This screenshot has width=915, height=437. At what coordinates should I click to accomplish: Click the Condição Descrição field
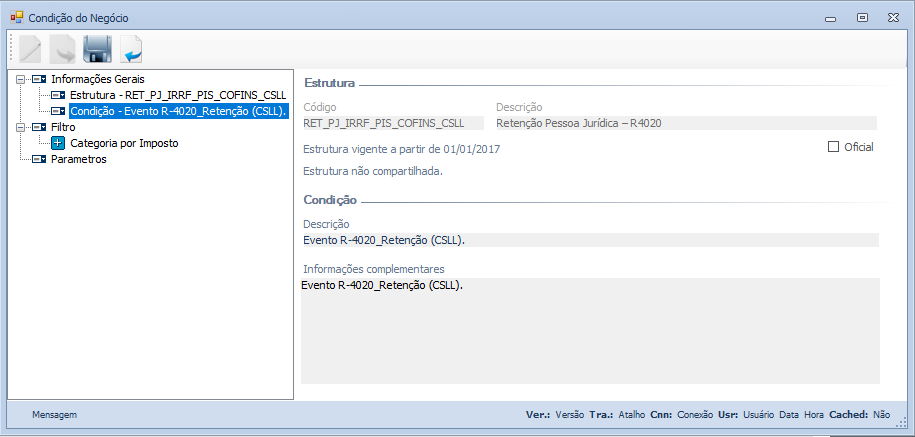(591, 240)
